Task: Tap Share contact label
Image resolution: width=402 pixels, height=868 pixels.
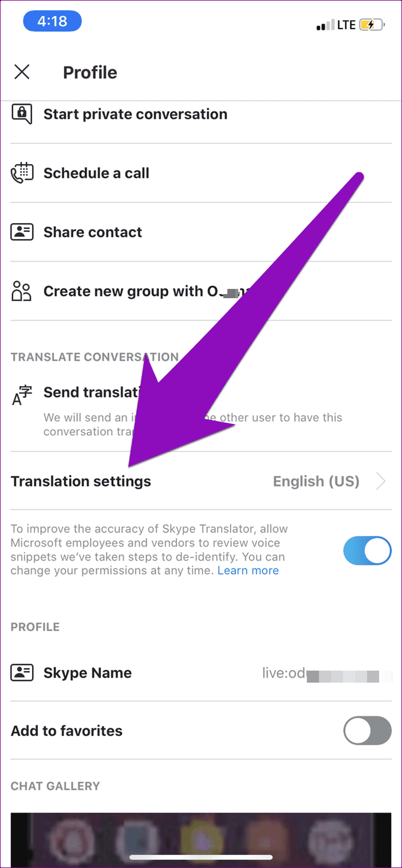Action: tap(93, 232)
